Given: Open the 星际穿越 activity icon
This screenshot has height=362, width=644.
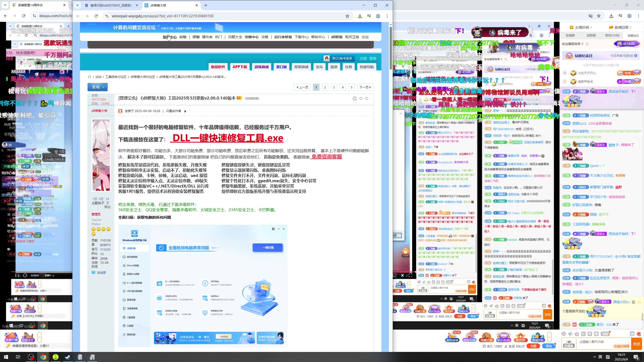Looking at the screenshot, I should [x=452, y=337].
